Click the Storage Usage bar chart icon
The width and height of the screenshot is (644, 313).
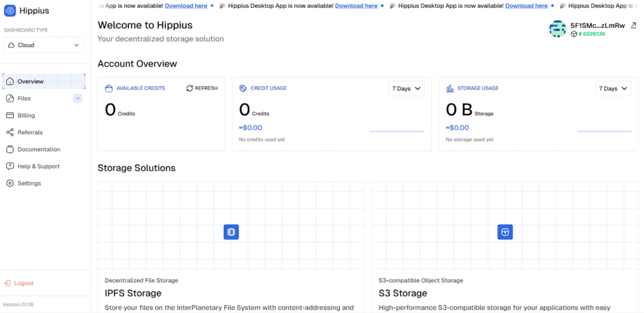[450, 89]
